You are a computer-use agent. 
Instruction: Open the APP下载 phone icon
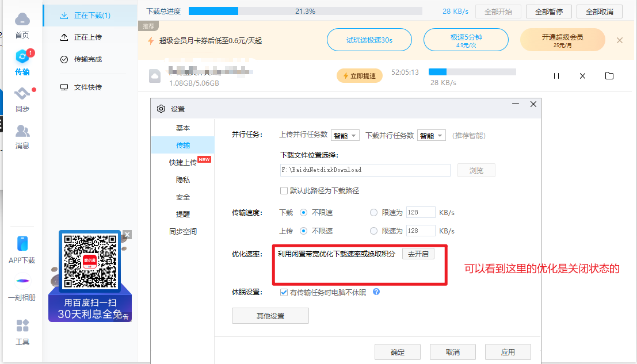[22, 243]
